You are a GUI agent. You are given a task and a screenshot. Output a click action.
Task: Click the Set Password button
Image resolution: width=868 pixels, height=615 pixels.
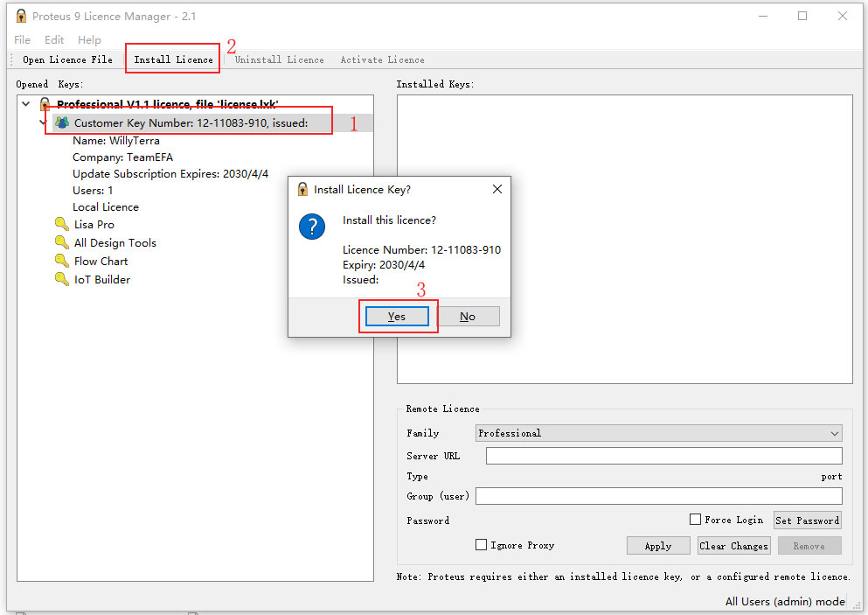pyautogui.click(x=808, y=521)
